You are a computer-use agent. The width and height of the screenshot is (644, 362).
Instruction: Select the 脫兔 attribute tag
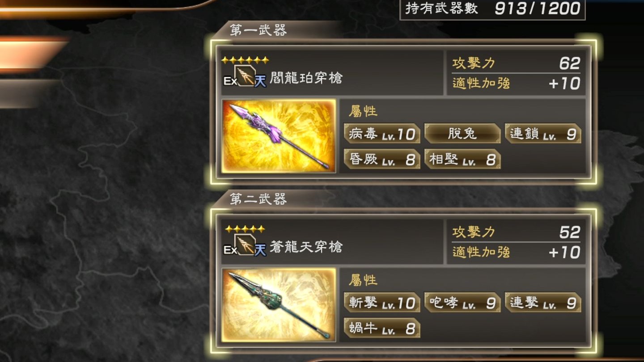[x=462, y=134]
